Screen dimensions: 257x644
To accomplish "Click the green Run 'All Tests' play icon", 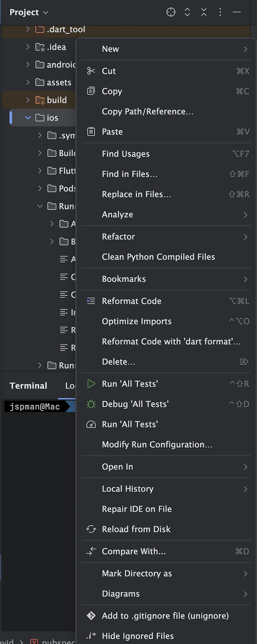I will [91, 384].
